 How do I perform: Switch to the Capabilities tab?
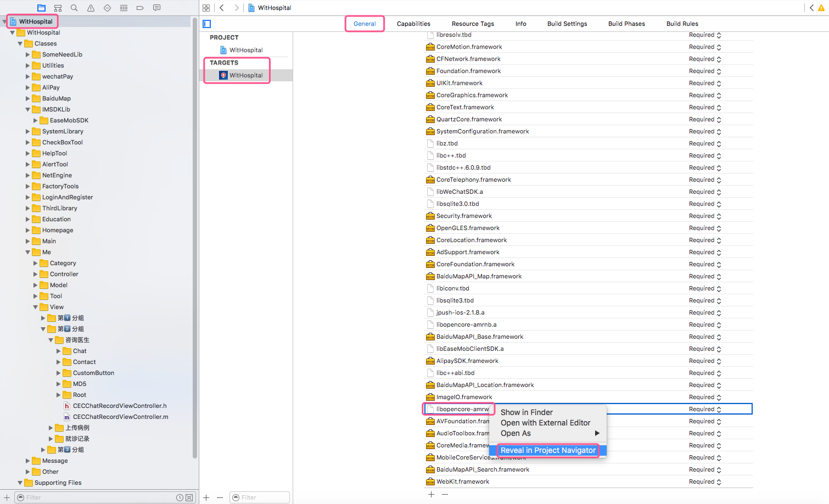coord(413,24)
